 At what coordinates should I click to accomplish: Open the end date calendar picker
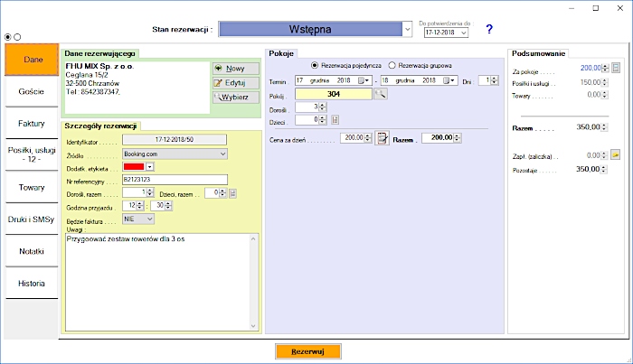tap(449, 80)
